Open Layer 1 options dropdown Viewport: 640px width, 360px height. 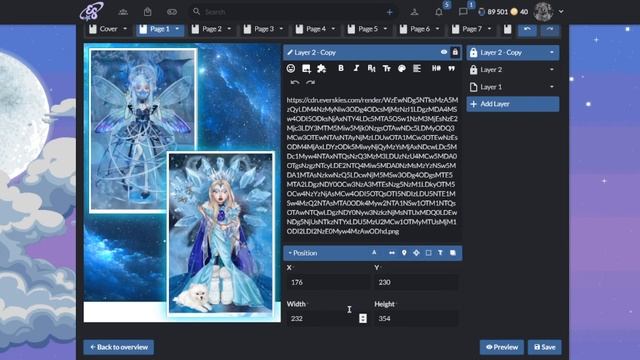[551, 87]
